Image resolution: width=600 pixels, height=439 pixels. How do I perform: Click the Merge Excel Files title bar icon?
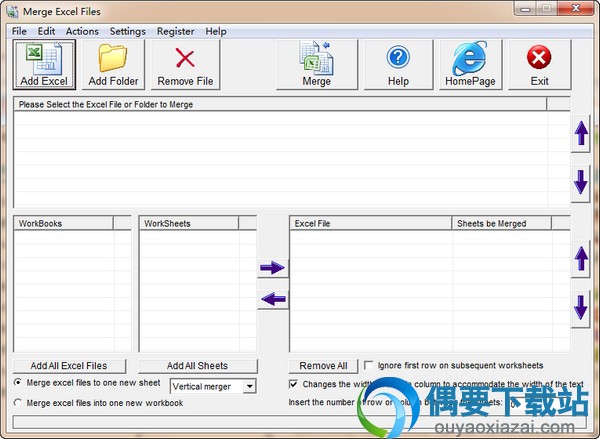pos(12,11)
